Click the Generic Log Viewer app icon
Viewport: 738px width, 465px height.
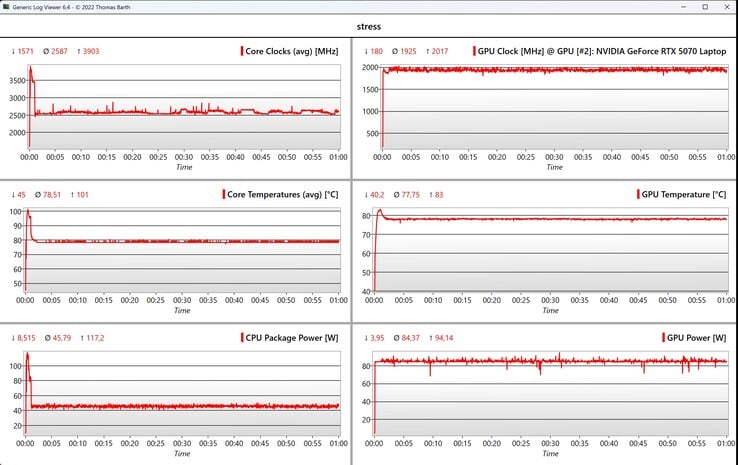point(8,7)
